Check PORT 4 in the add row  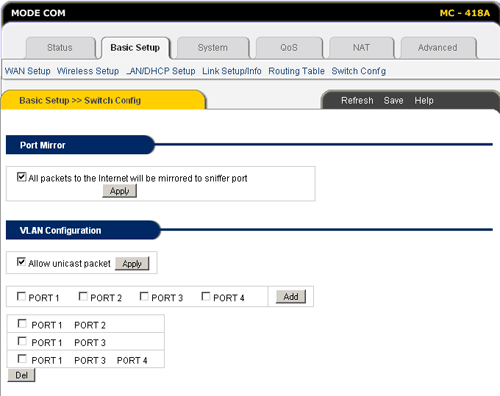pos(206,296)
